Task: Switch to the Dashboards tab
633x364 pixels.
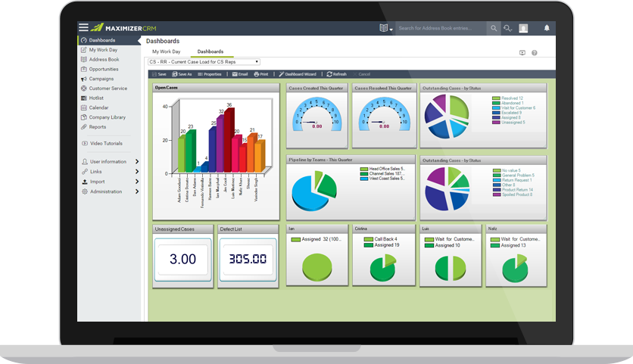Action: [210, 51]
